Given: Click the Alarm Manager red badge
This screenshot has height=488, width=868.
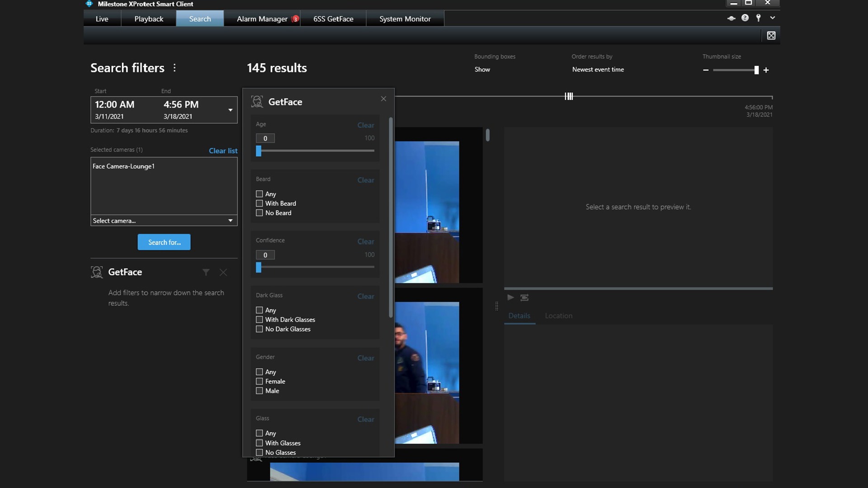Looking at the screenshot, I should point(295,19).
